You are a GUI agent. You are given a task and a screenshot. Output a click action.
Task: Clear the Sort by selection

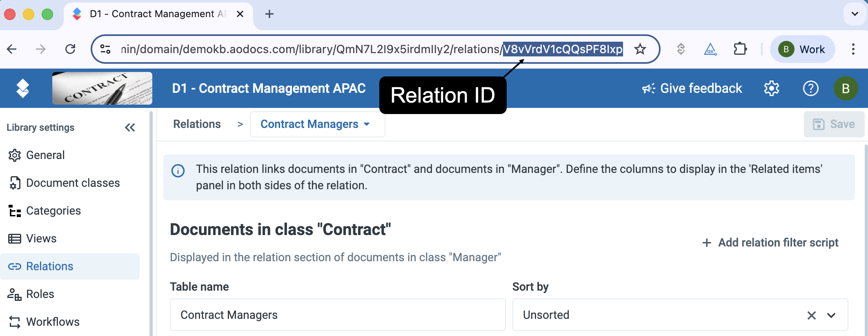(812, 315)
